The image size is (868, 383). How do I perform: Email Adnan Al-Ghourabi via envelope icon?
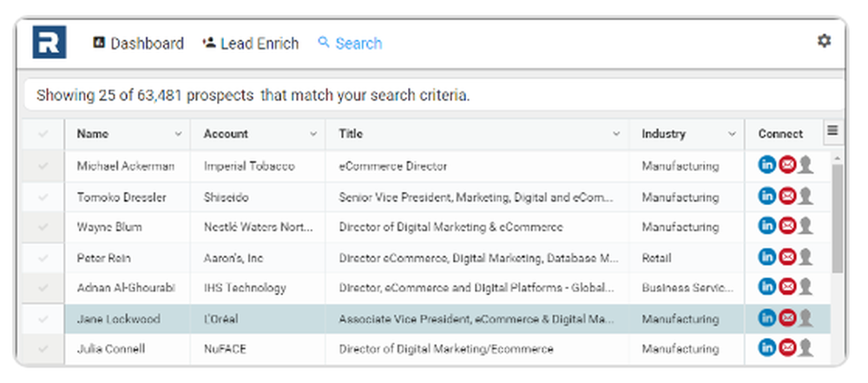tap(787, 287)
